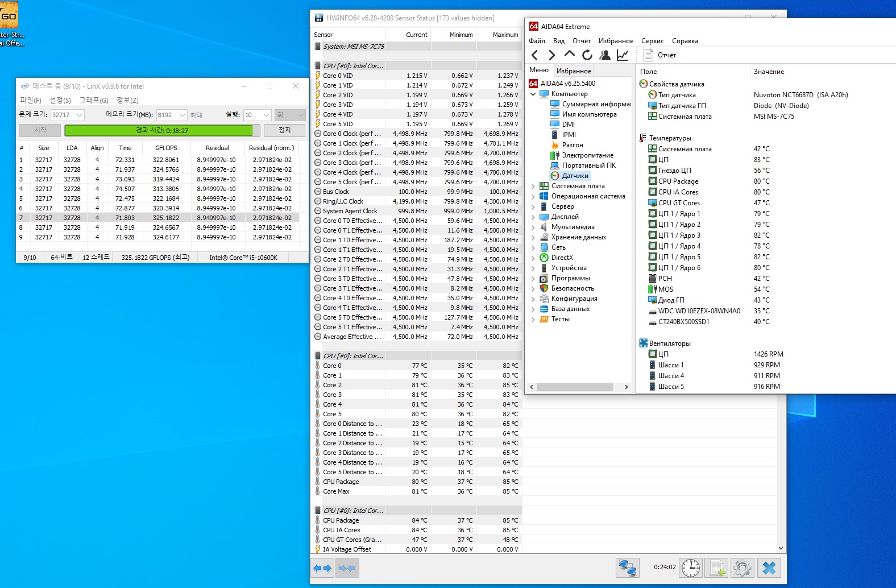Open LinX memory size dropdown showing 8192
Image resolution: width=896 pixels, height=588 pixels.
(172, 115)
